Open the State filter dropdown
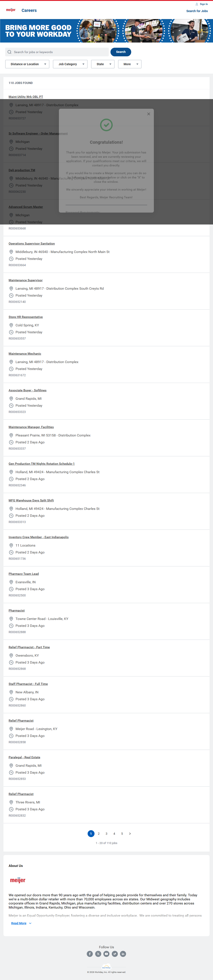This screenshot has height=980, width=213. tap(103, 64)
